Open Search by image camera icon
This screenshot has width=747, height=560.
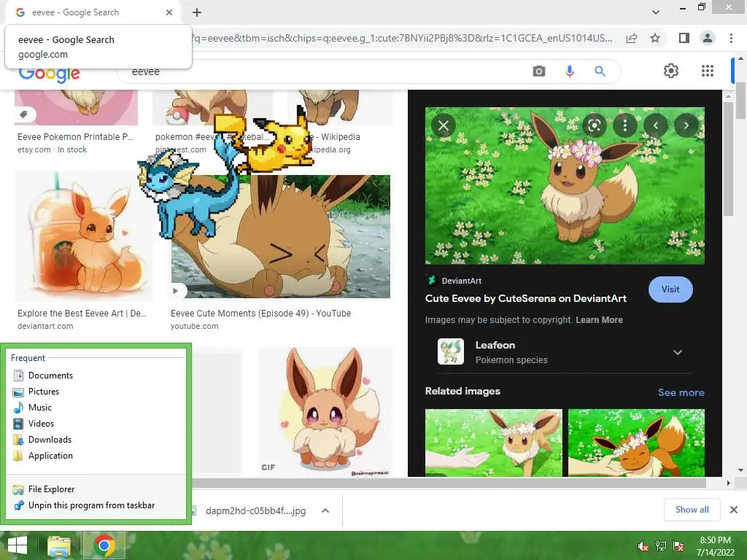click(539, 71)
